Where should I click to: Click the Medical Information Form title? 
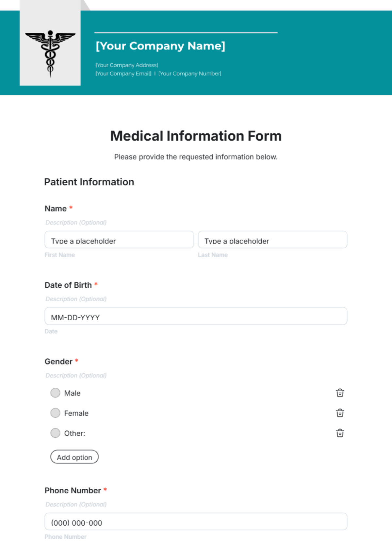tap(196, 135)
